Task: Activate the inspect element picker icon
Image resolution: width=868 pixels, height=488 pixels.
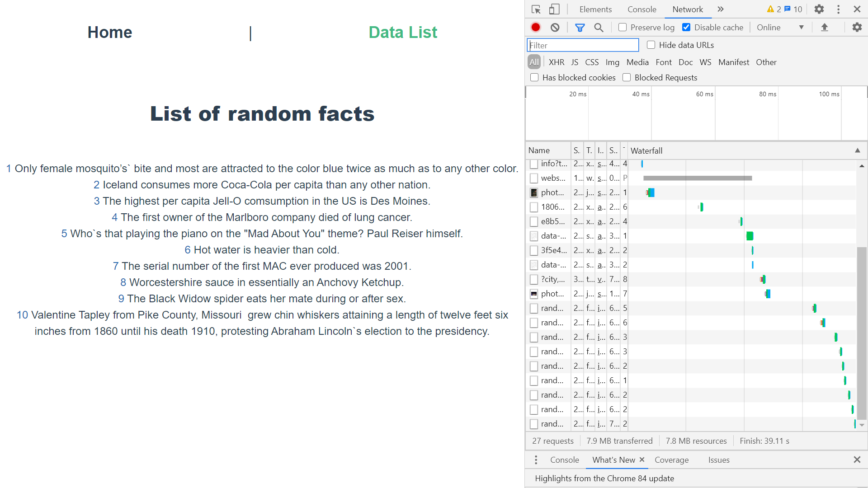Action: coord(536,9)
